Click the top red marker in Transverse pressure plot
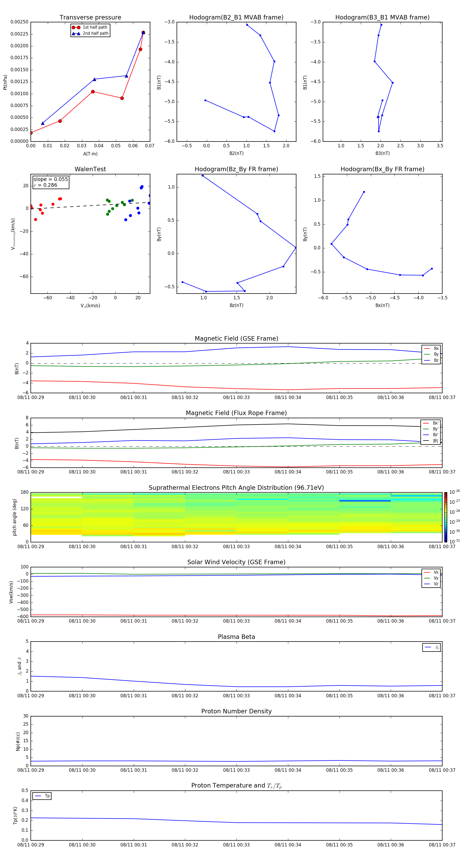This screenshot has width=473, height=868. [x=143, y=33]
